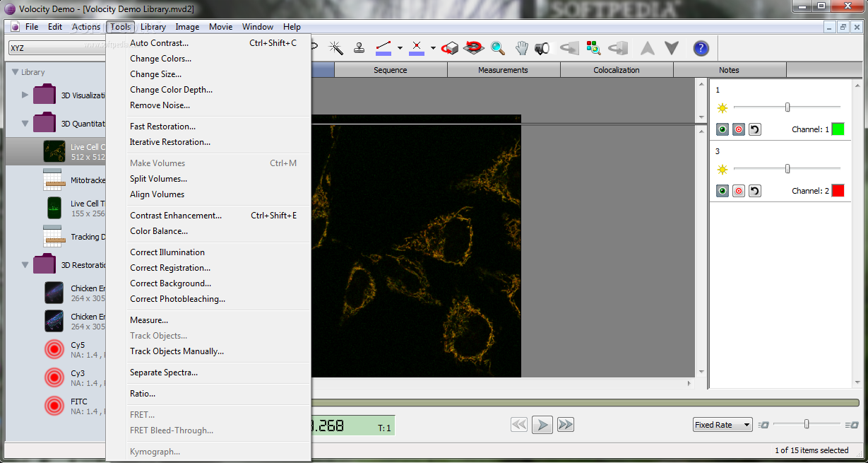The image size is (868, 463).
Task: Click brightness sun icon for channel 1
Action: click(x=722, y=108)
